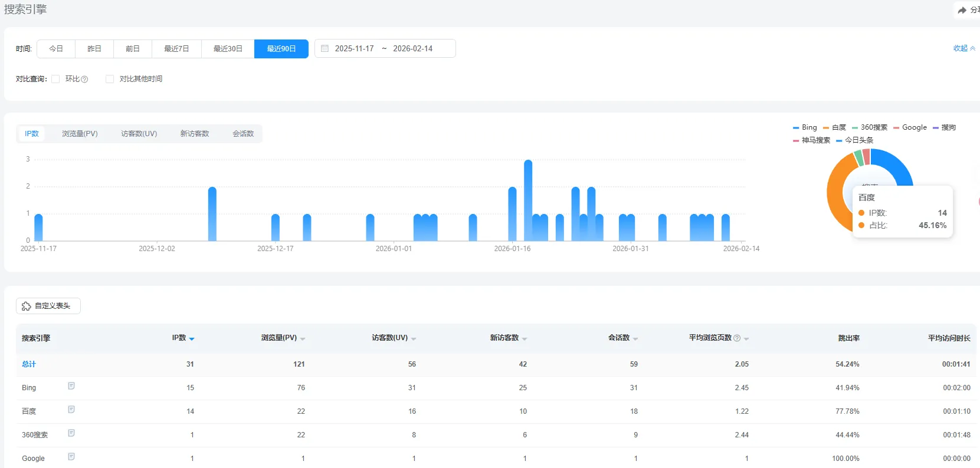
Task: Click the detail icon next to Google
Action: (71, 457)
